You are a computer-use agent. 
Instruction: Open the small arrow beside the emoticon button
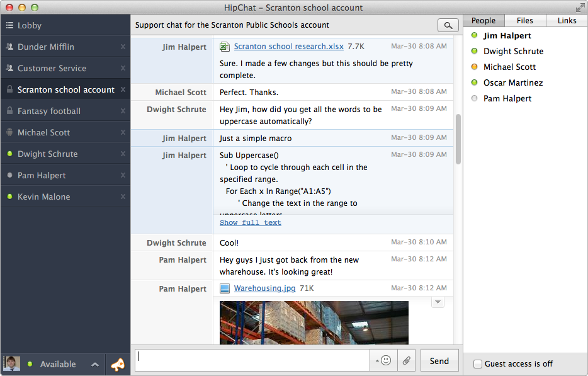tap(377, 361)
